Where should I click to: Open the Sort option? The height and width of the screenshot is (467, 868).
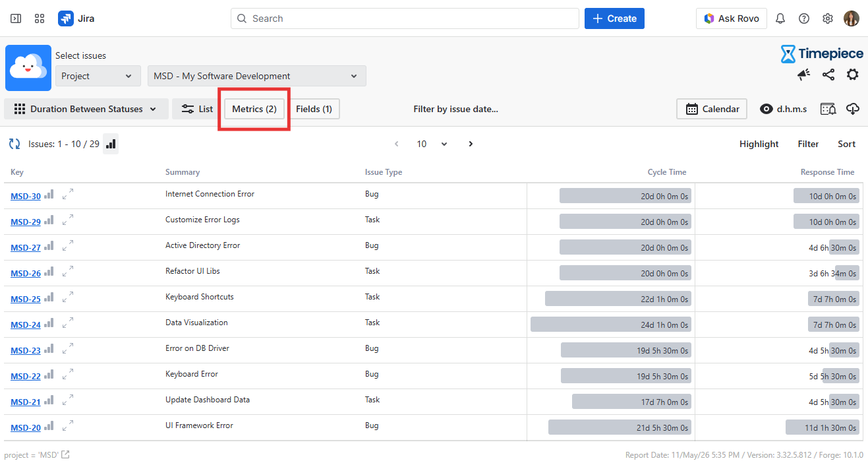[x=847, y=144]
